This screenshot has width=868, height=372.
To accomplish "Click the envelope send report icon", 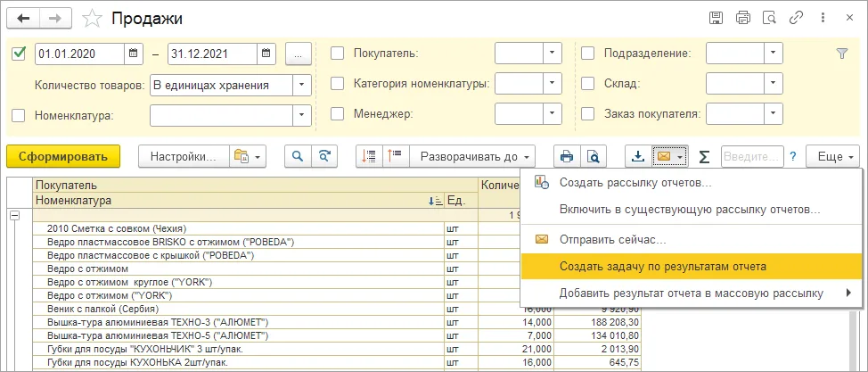I will (664, 156).
